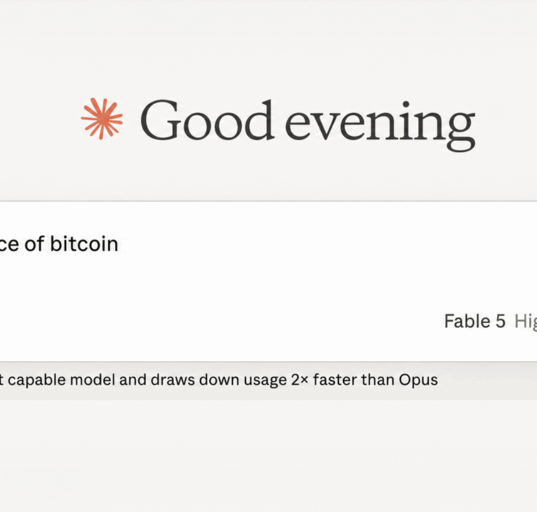537x512 pixels.
Task: Click the 'Good evening' greeting heading
Action: click(x=307, y=123)
